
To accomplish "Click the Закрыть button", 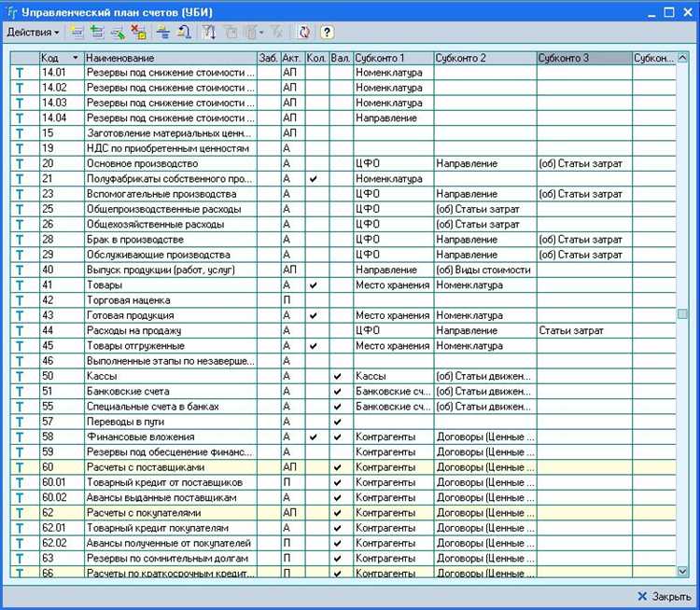I will (x=664, y=595).
